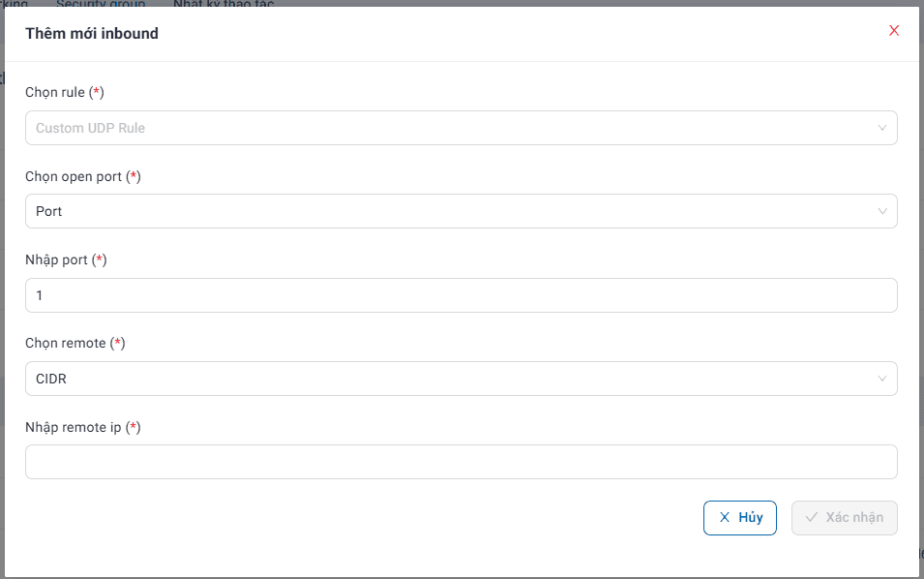Viewport: 924px width, 579px height.
Task: Click chevron arrow of Chọn rule dropdown
Action: tap(881, 128)
